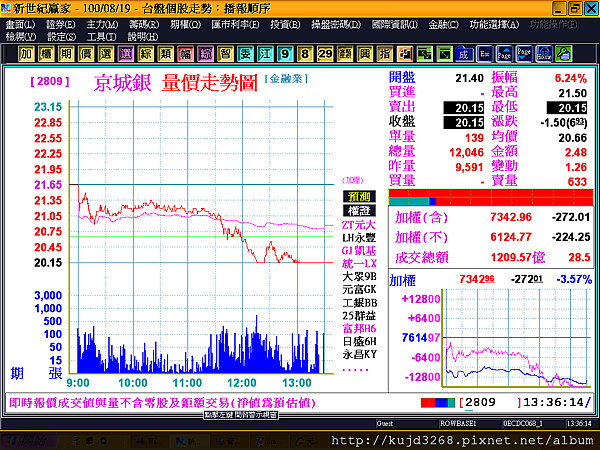Open the 投資(B) menu

coord(285,25)
